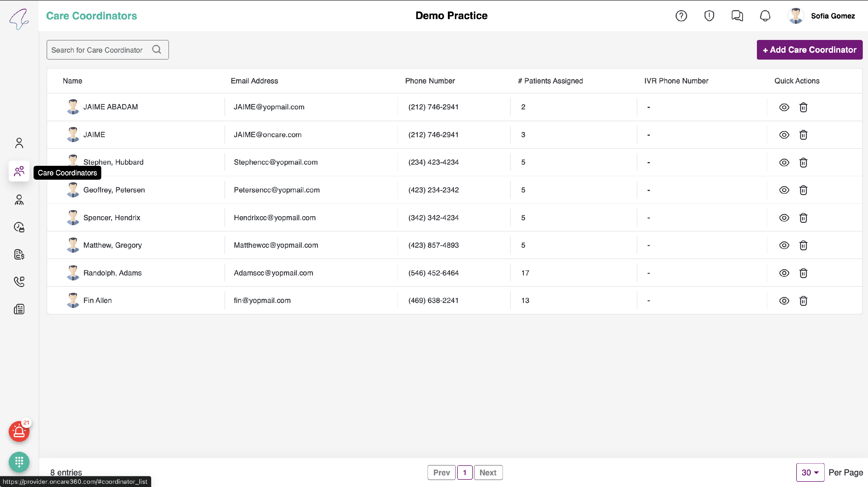Open the green dial pad button
The image size is (868, 487).
pyautogui.click(x=19, y=461)
